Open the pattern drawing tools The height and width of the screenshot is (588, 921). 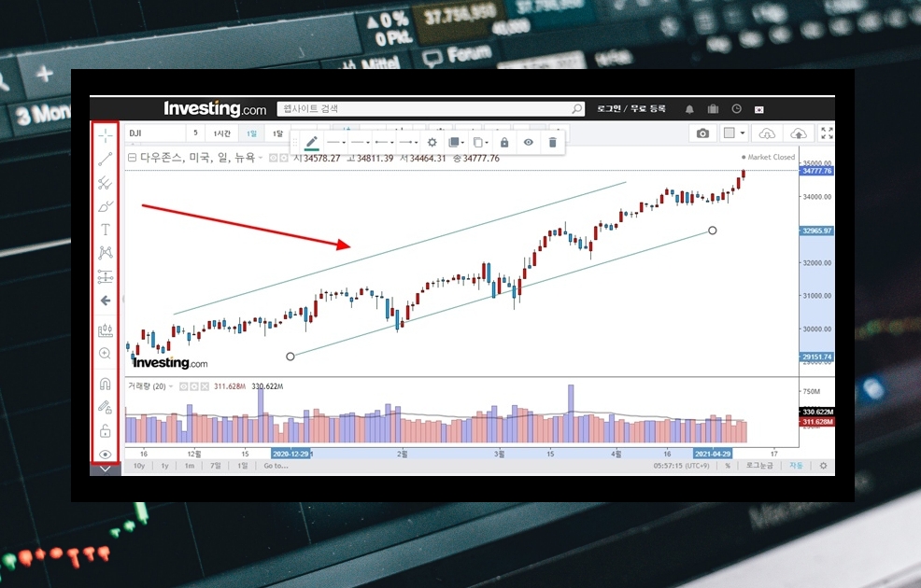(106, 253)
